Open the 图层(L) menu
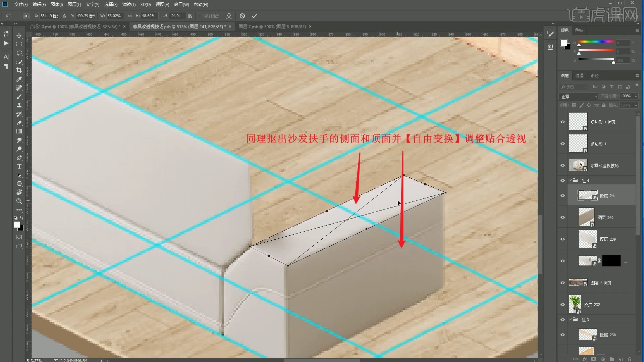The width and height of the screenshot is (644, 362). [74, 4]
